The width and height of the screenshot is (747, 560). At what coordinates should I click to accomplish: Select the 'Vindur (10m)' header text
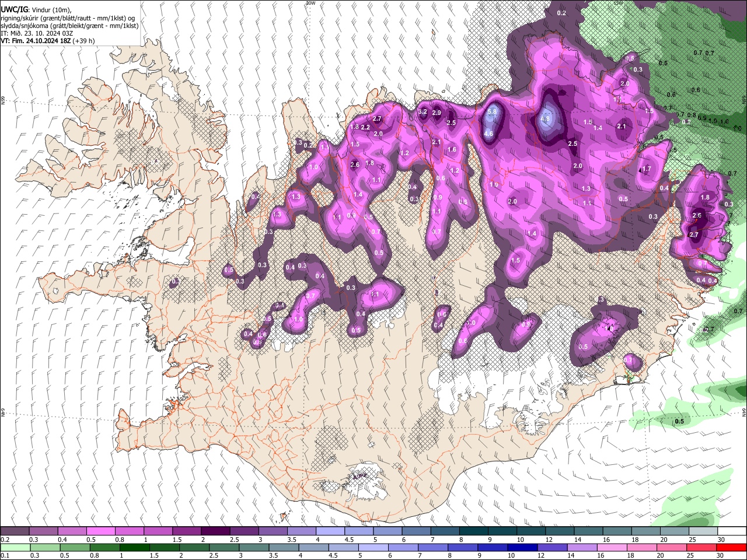click(50, 10)
